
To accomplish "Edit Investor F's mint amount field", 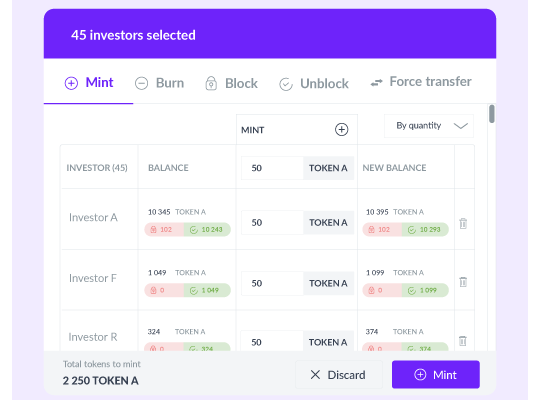I will (x=272, y=284).
